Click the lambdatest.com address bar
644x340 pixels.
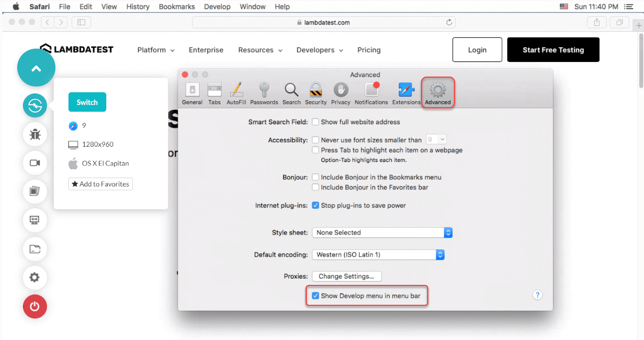(x=324, y=22)
